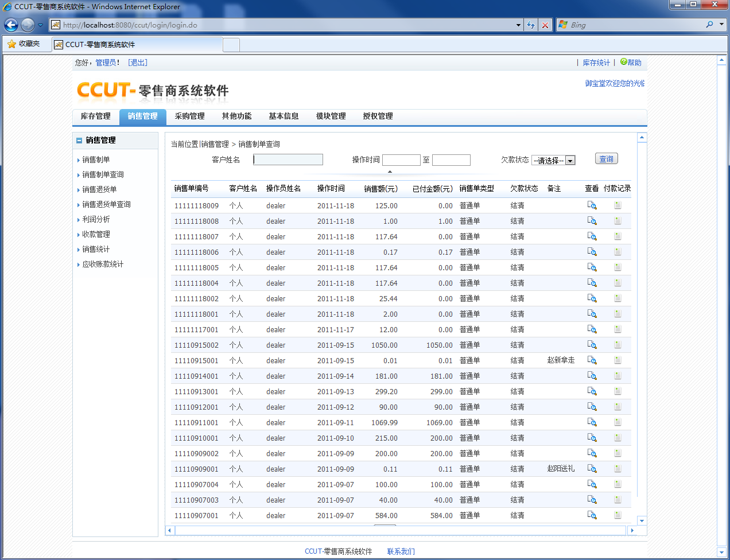Click the 收藏夹 favorites star icon
Image resolution: width=730 pixels, height=560 pixels.
11,44
